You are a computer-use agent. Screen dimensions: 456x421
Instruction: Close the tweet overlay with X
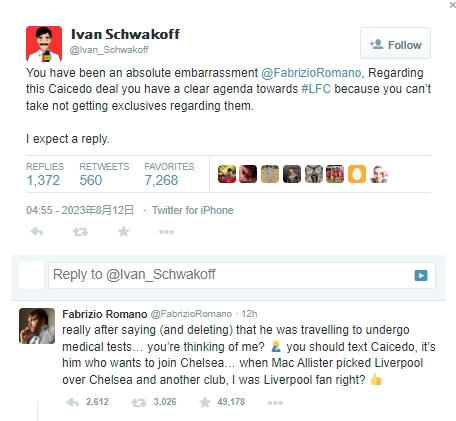pos(453,5)
